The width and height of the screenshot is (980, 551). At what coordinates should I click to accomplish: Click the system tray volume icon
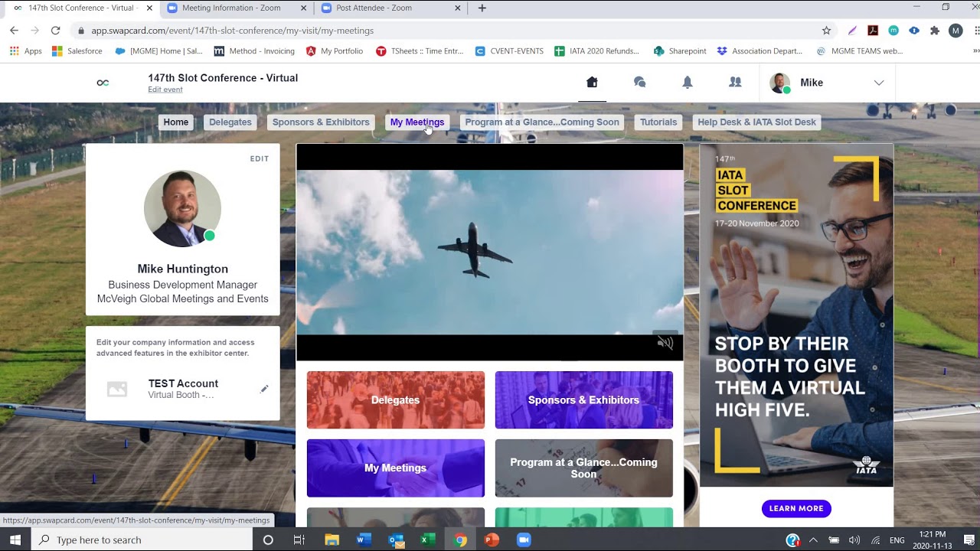pos(854,540)
